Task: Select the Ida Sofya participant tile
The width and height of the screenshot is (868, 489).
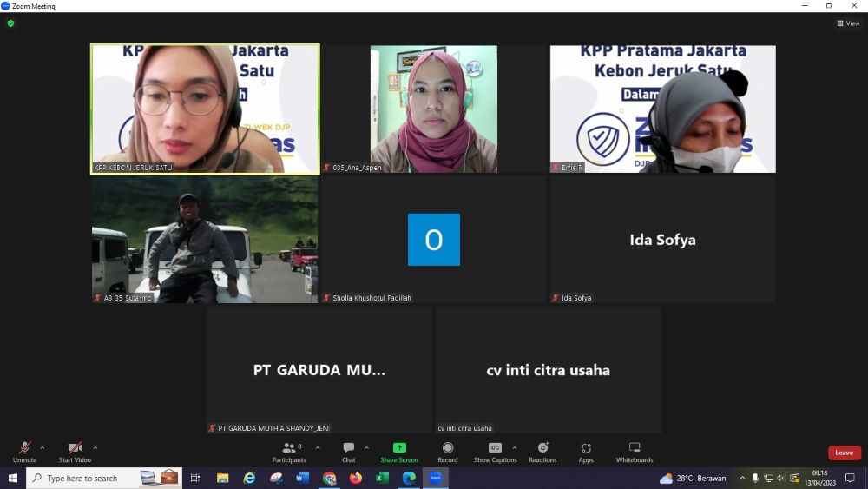Action: click(662, 240)
